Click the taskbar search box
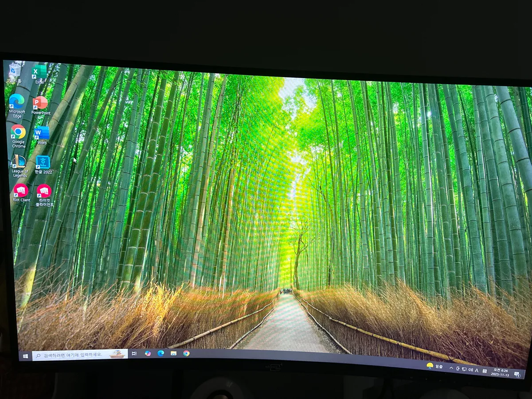 (80, 354)
